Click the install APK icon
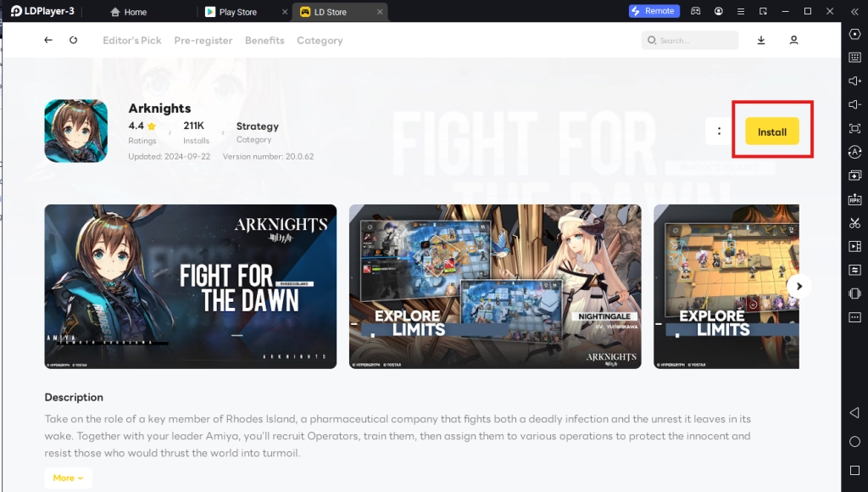Screen dimensions: 868x492 [854, 199]
